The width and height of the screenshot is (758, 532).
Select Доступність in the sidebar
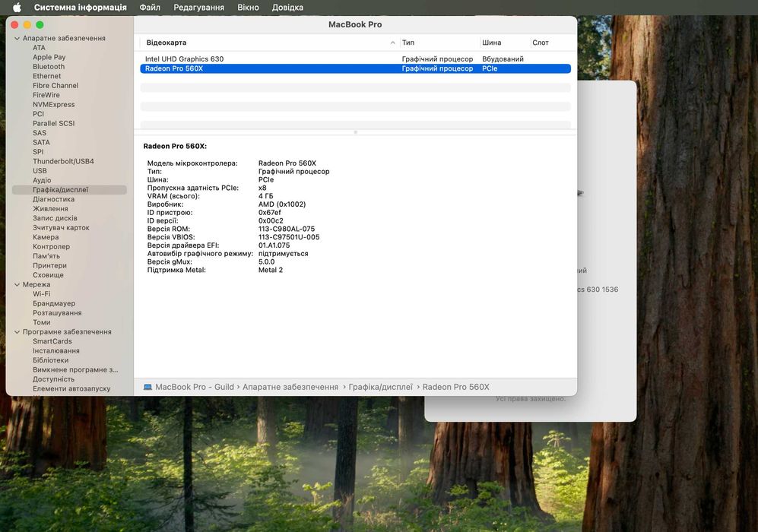[54, 379]
